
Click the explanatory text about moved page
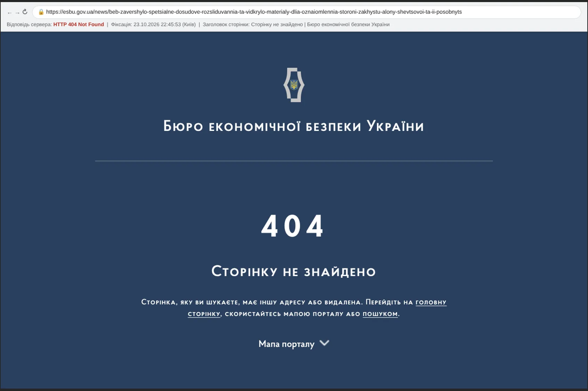point(294,308)
